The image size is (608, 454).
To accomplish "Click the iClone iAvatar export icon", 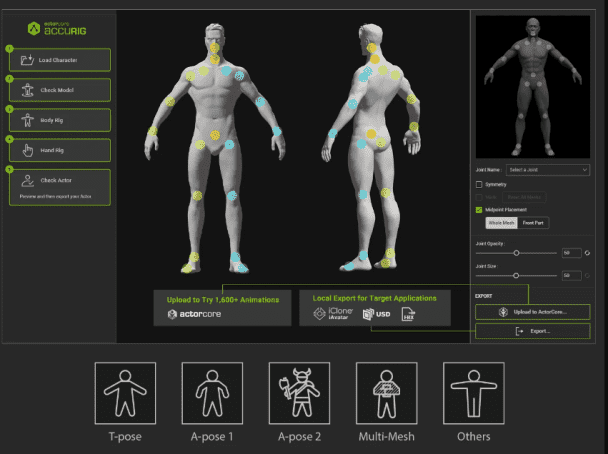I will [333, 313].
